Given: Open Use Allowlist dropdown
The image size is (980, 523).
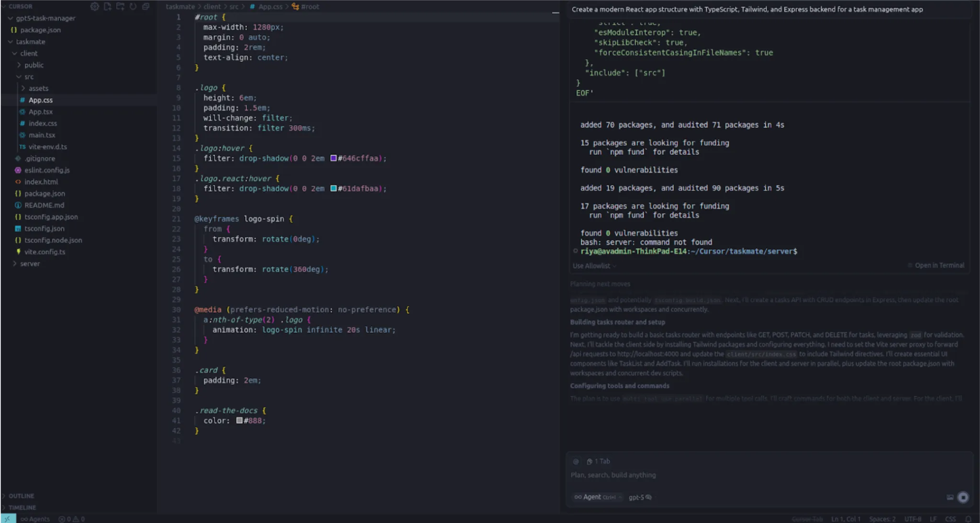Looking at the screenshot, I should [594, 266].
